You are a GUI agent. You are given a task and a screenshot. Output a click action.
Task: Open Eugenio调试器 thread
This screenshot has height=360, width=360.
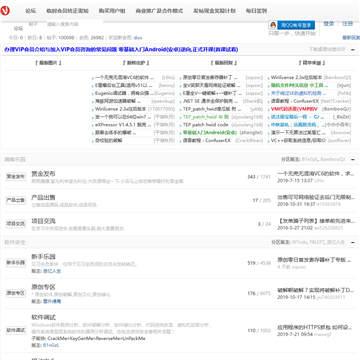[123, 93]
